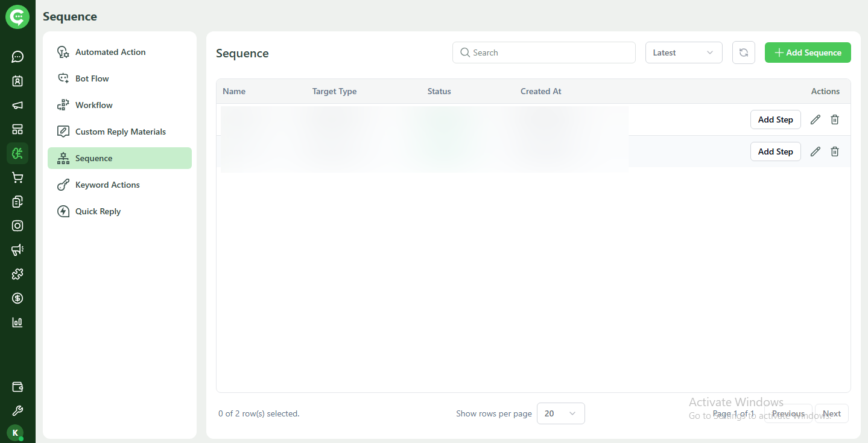The width and height of the screenshot is (868, 443).
Task: Open the billing dollar icon
Action: coord(17,298)
